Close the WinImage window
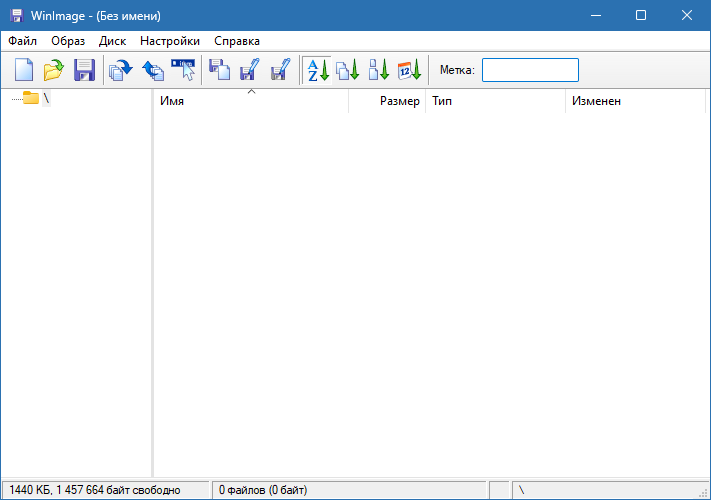711x500 pixels. point(687,15)
